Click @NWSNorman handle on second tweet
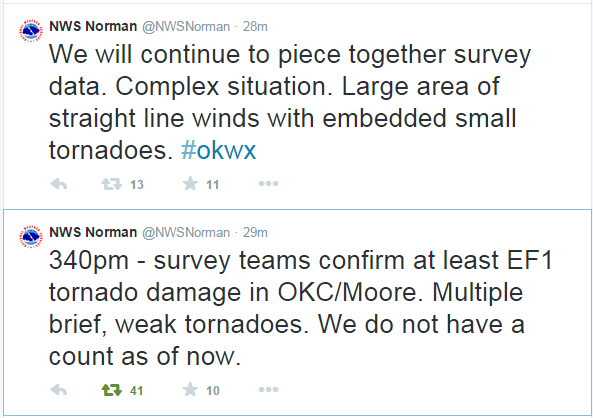593x418 pixels. (x=186, y=233)
